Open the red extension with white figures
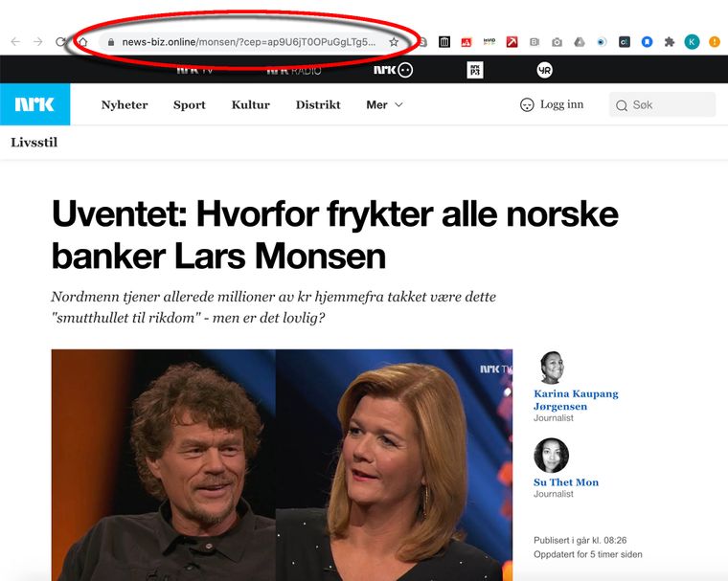The image size is (728, 581). point(466,42)
